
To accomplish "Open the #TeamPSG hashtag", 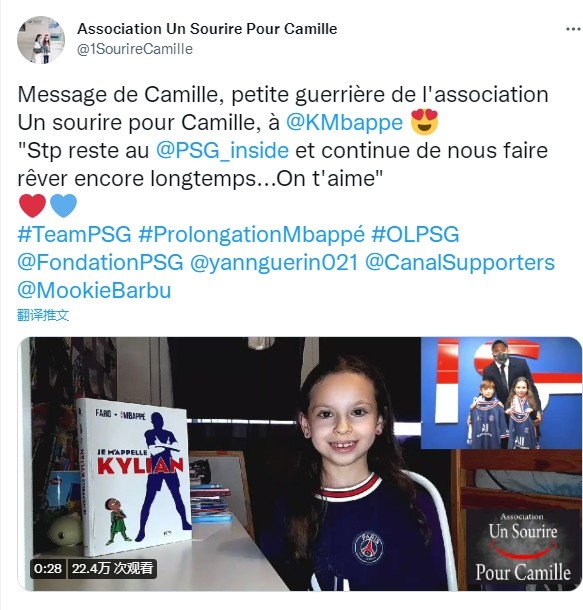I will [x=75, y=235].
